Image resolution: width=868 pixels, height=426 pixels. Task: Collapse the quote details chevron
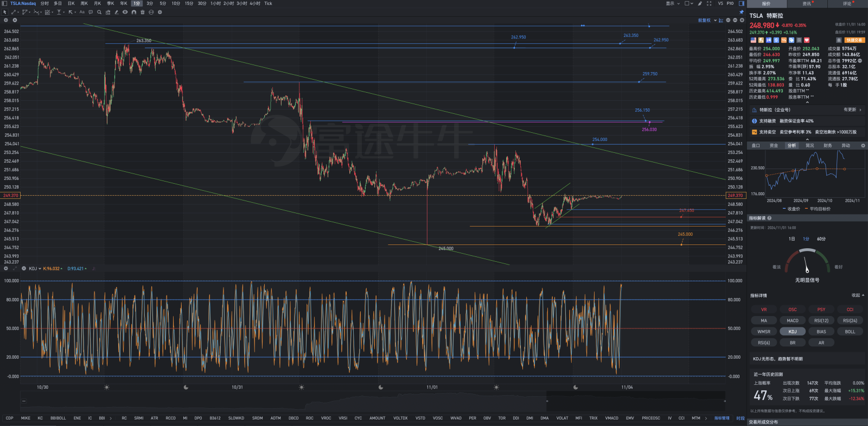[807, 101]
